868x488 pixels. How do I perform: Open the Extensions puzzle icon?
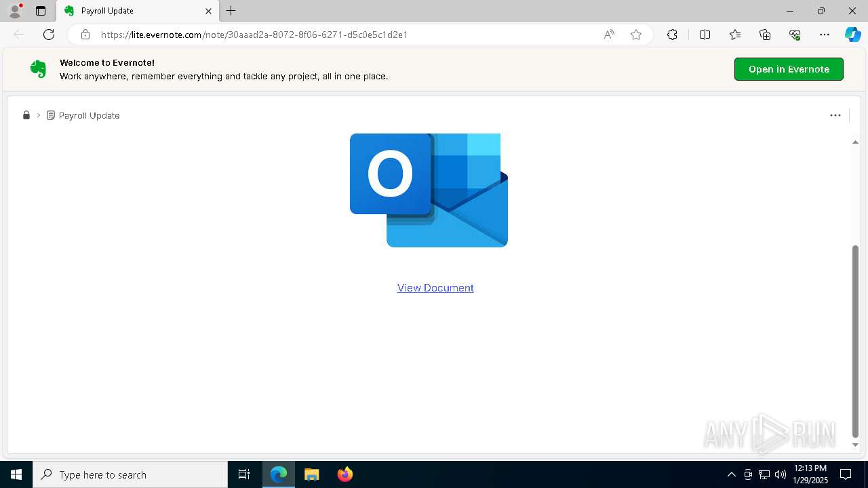[x=672, y=35]
